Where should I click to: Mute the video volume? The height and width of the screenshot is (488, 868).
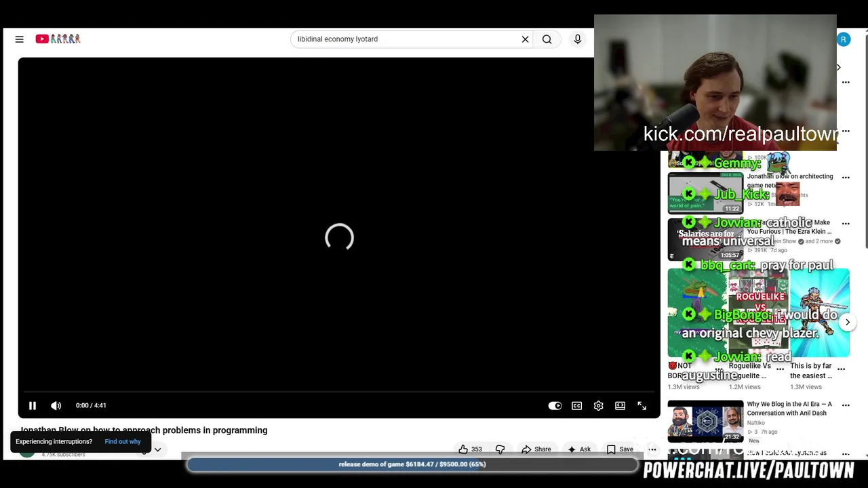[x=56, y=405]
